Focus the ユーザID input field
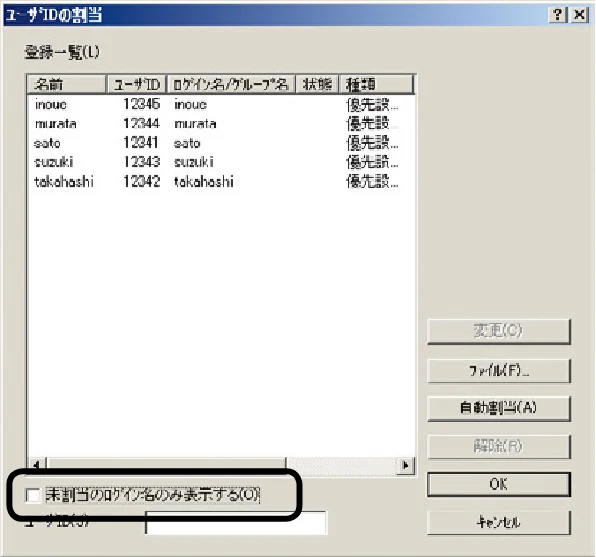 point(236,523)
